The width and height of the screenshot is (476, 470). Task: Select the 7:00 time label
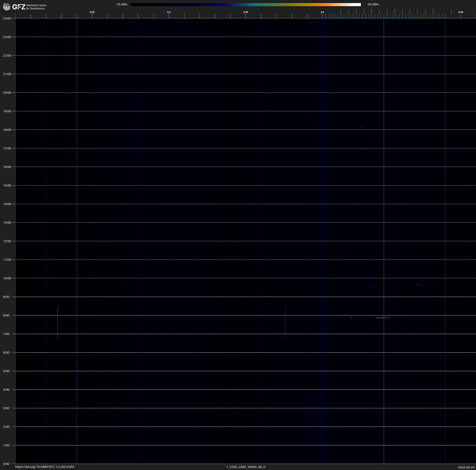click(6, 334)
